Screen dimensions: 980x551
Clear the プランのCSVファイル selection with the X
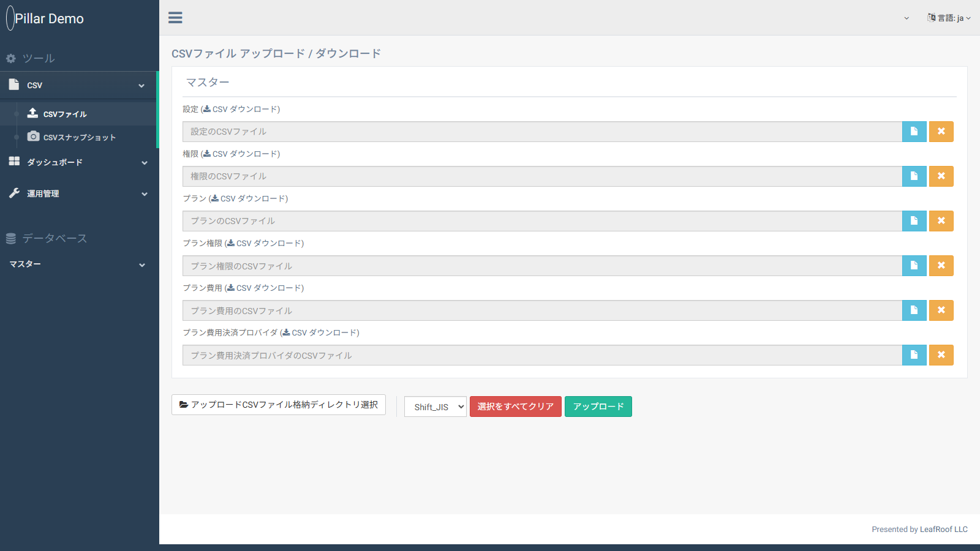[x=941, y=221]
